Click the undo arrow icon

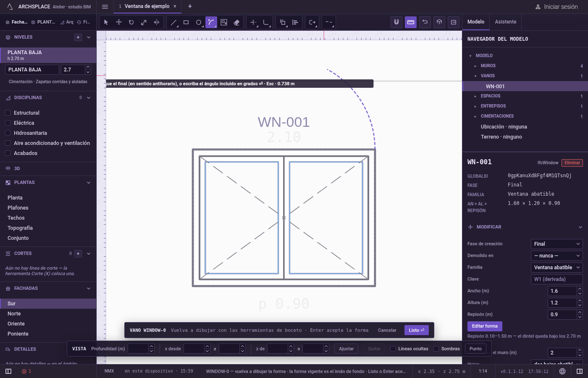[x=425, y=22]
